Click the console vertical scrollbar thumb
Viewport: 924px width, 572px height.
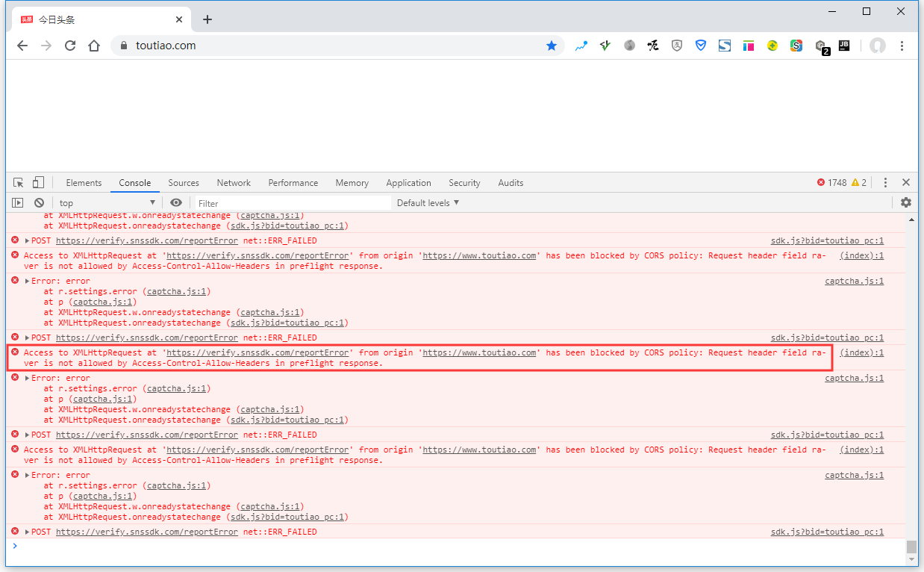point(911,547)
